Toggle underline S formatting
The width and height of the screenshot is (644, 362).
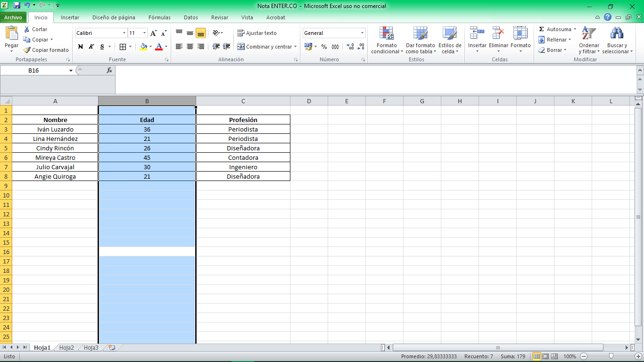coord(102,47)
